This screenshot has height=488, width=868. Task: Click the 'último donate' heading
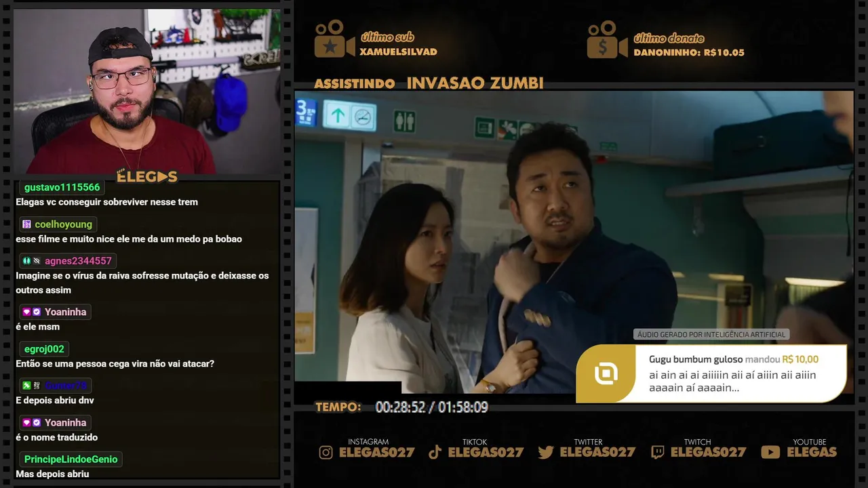(669, 38)
